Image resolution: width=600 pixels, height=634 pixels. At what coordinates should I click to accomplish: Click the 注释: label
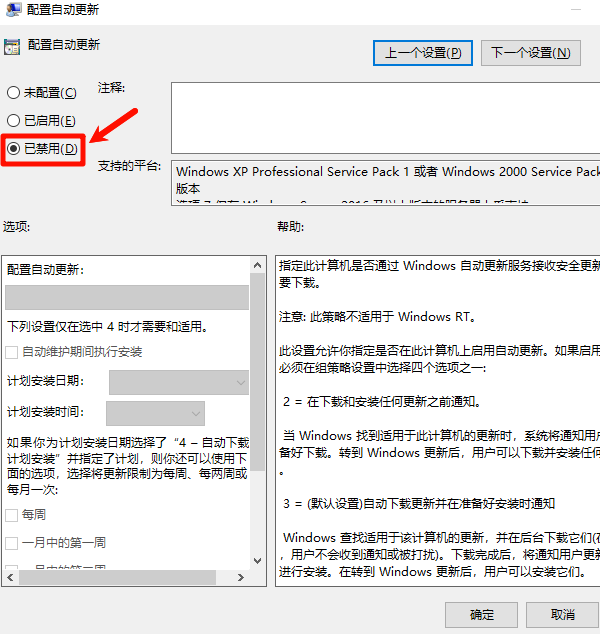[x=112, y=88]
